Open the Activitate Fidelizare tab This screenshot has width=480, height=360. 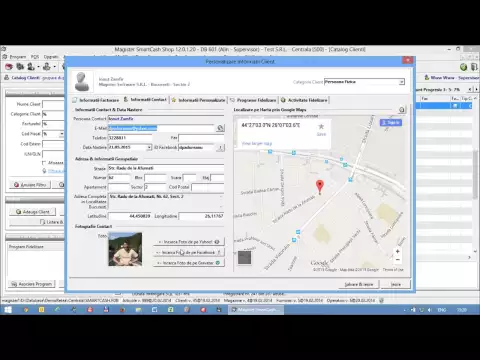[x=304, y=100]
